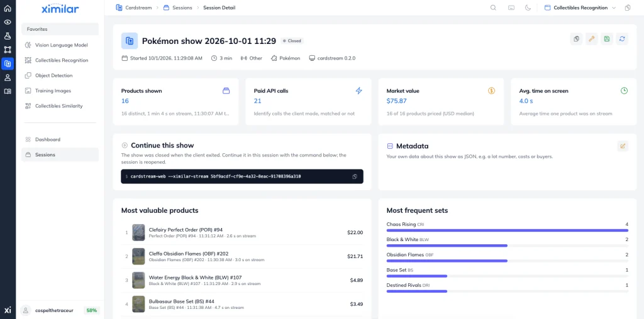The height and width of the screenshot is (319, 644).
Task: Open Sessions in the sidebar
Action: (60, 154)
